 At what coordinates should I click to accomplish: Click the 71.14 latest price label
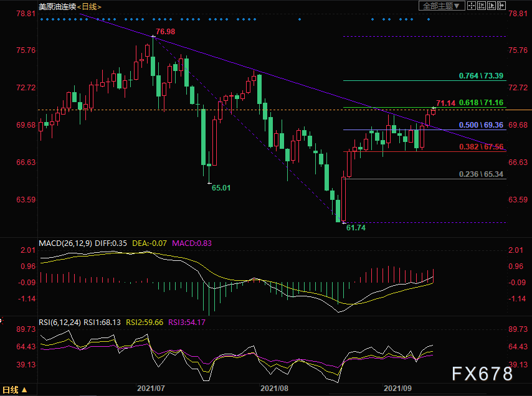pyautogui.click(x=445, y=102)
